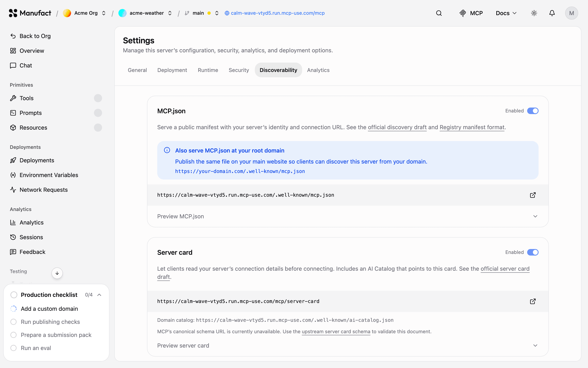Select the Prepare a submission pack circle
588x368 pixels.
[14, 335]
